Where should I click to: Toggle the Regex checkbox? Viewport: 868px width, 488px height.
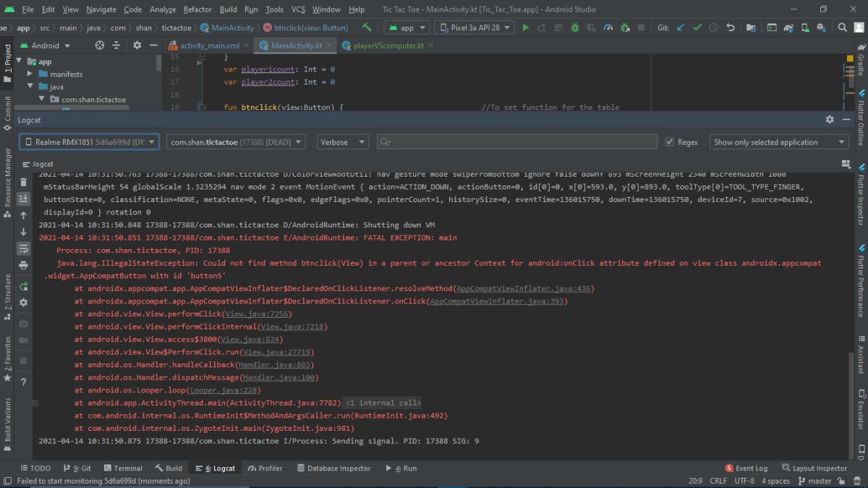pyautogui.click(x=670, y=142)
